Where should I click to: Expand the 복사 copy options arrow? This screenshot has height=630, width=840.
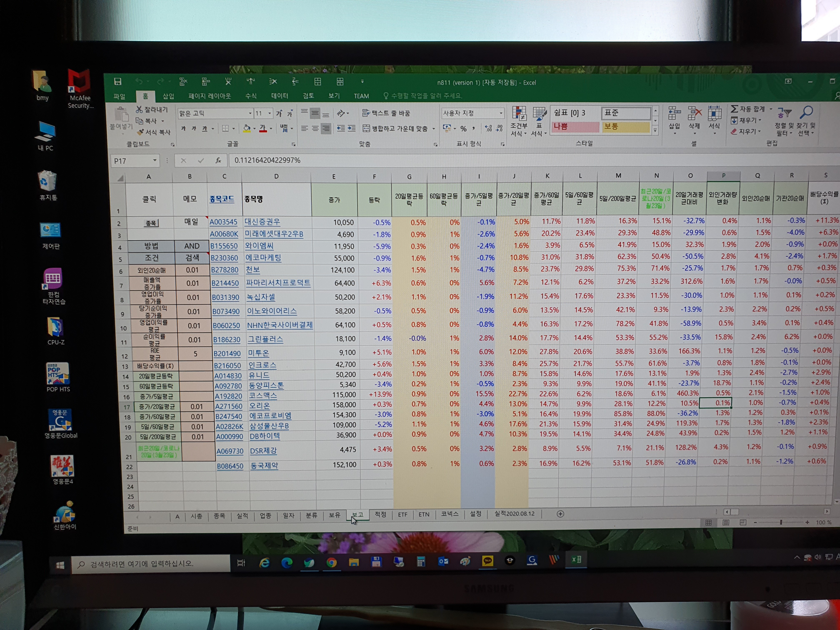[163, 121]
